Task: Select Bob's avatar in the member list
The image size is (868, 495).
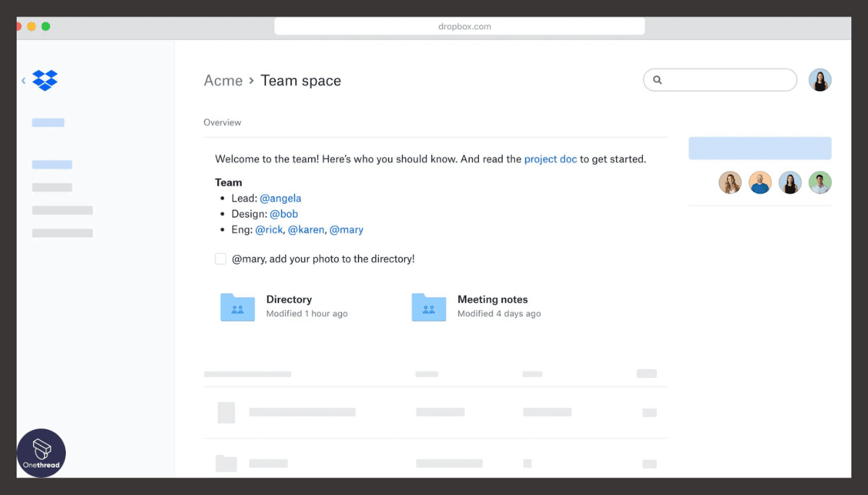Action: [x=759, y=183]
